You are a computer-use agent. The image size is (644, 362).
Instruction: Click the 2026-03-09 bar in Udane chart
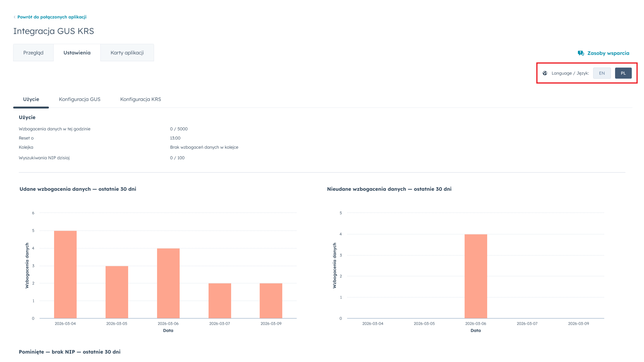[271, 301]
